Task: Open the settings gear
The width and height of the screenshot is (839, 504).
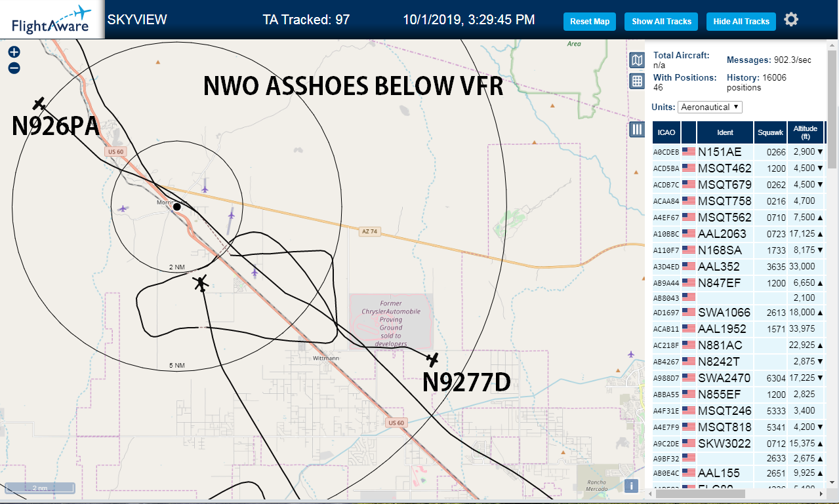Action: tap(791, 20)
